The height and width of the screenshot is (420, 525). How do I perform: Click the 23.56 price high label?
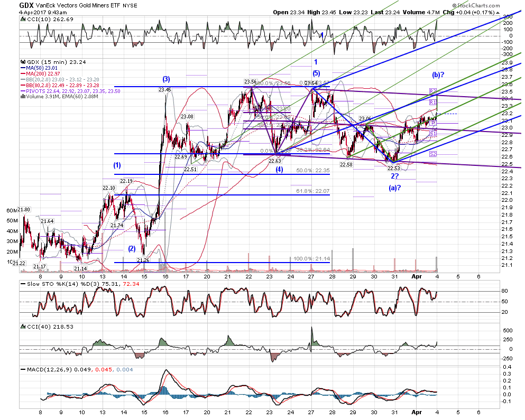(x=251, y=82)
